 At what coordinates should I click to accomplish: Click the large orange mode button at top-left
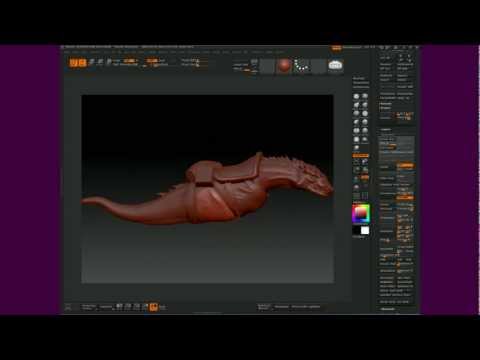pos(78,63)
